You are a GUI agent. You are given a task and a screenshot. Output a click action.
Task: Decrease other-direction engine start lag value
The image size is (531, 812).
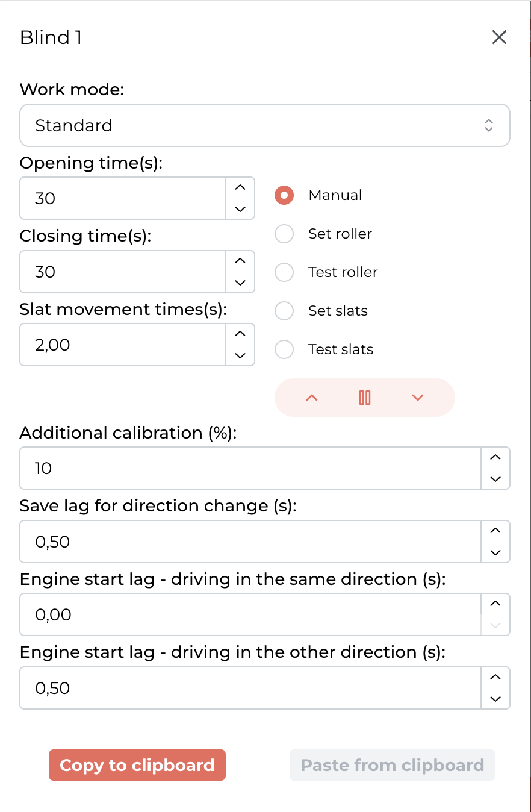tap(495, 699)
